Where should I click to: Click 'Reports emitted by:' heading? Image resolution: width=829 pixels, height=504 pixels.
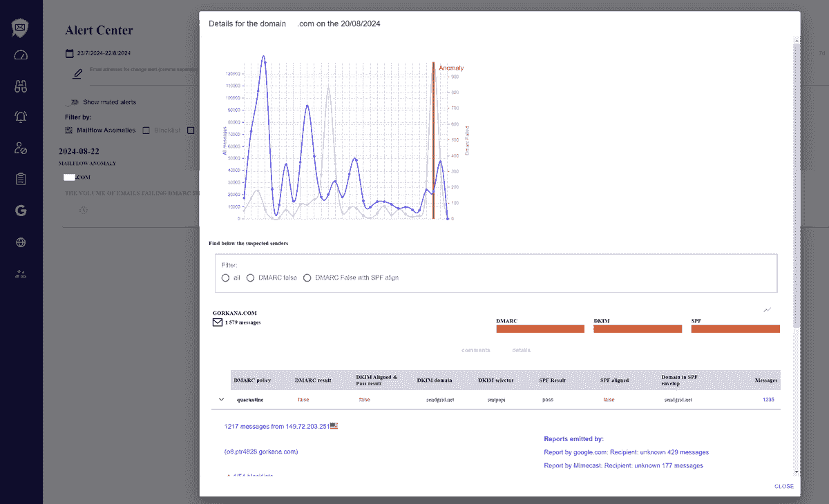(x=574, y=438)
